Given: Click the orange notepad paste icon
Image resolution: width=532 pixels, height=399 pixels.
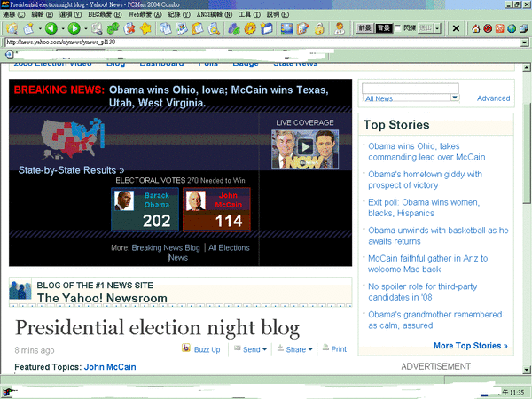Looking at the screenshot, I should [x=198, y=28].
